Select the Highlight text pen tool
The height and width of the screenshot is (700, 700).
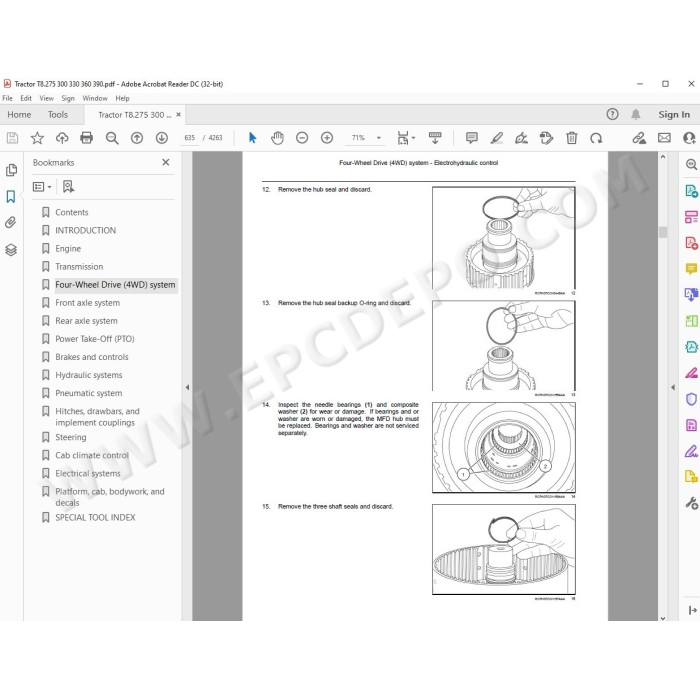(x=496, y=138)
